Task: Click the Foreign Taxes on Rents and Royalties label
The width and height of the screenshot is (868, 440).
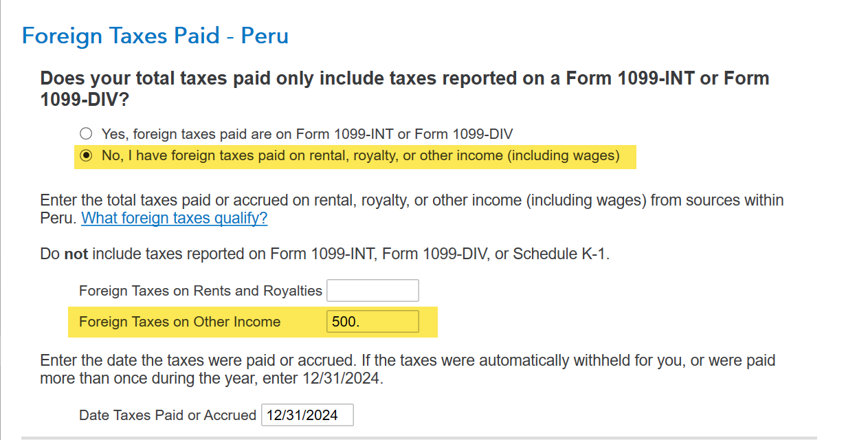Action: [200, 291]
